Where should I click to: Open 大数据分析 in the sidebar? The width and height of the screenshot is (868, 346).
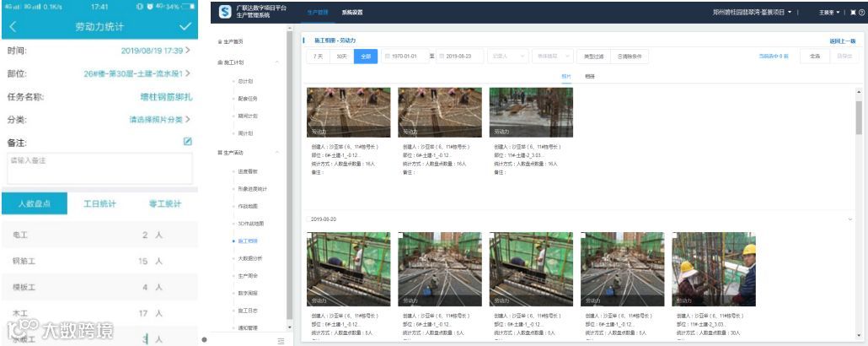[x=249, y=258]
